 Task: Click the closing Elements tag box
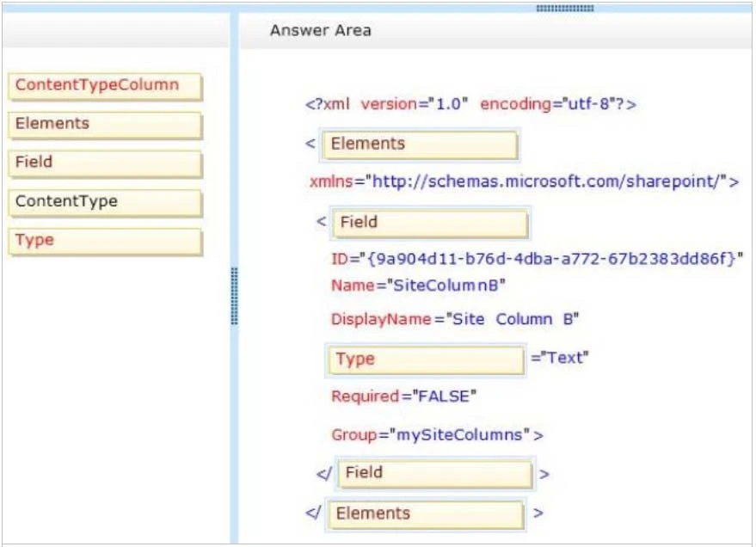(428, 514)
